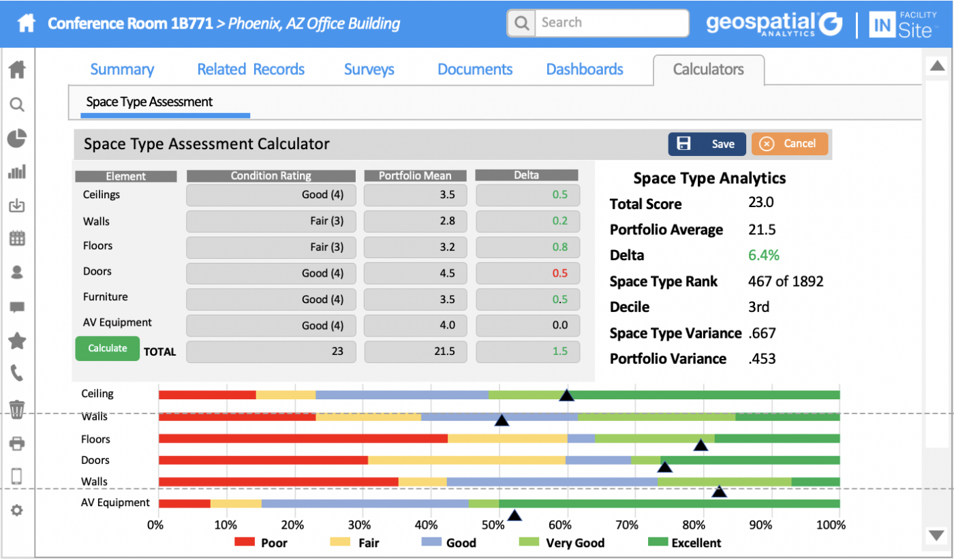Image resolution: width=954 pixels, height=560 pixels.
Task: Click the download inbox sidebar icon
Action: [x=17, y=205]
